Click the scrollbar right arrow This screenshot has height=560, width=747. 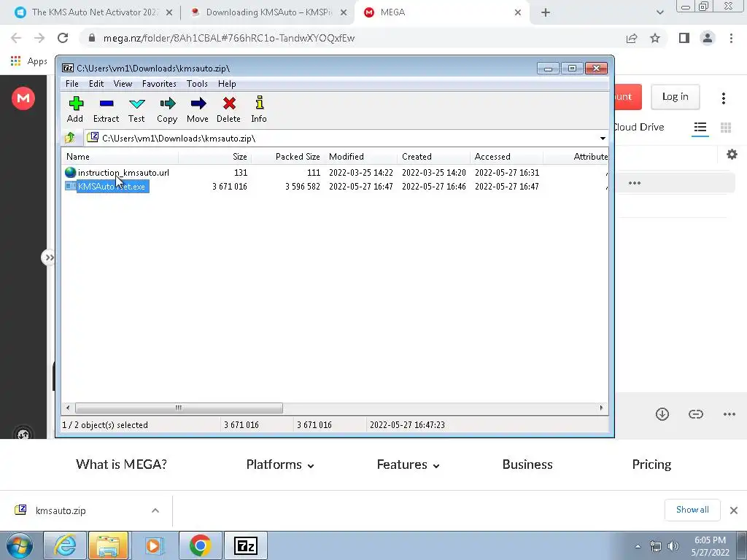(601, 408)
